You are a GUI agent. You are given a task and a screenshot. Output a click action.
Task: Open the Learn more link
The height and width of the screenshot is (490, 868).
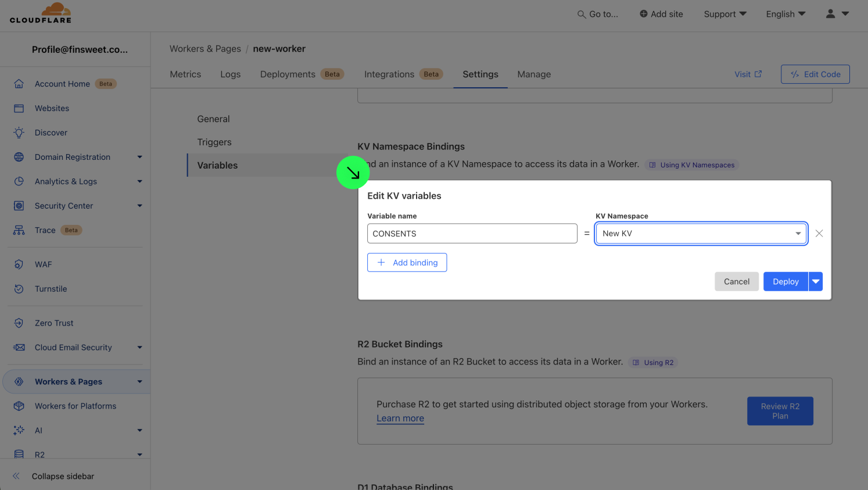pyautogui.click(x=400, y=419)
